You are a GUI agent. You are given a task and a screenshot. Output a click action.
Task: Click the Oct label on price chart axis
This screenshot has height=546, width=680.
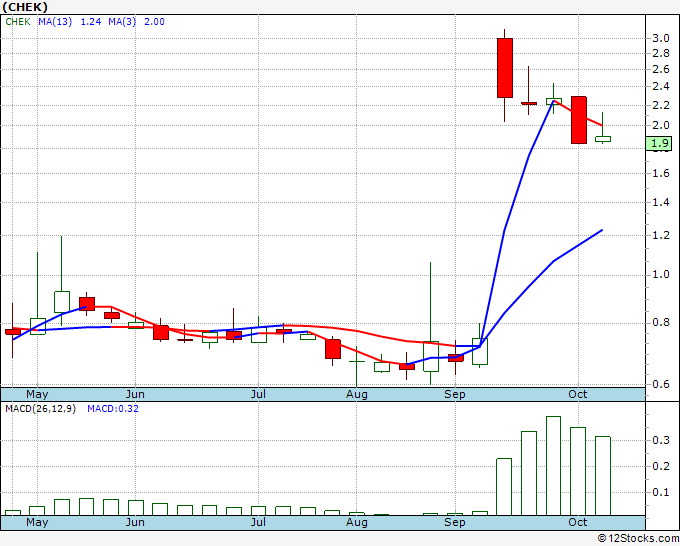[578, 394]
